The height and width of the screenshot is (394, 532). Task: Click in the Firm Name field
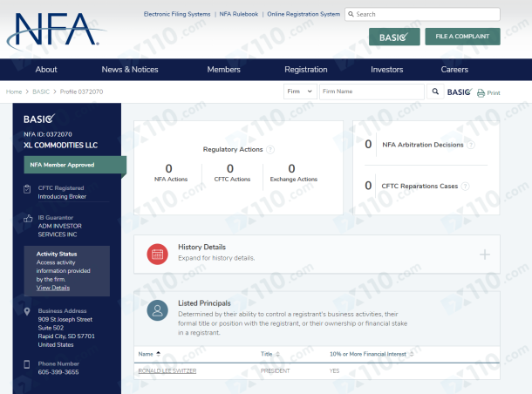pos(372,92)
